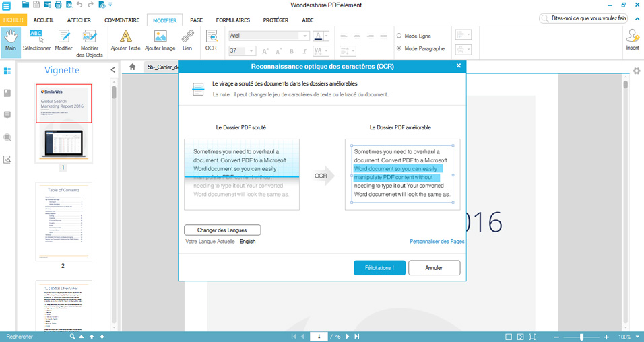
Task: Click the zoom in plus button
Action: [606, 337]
